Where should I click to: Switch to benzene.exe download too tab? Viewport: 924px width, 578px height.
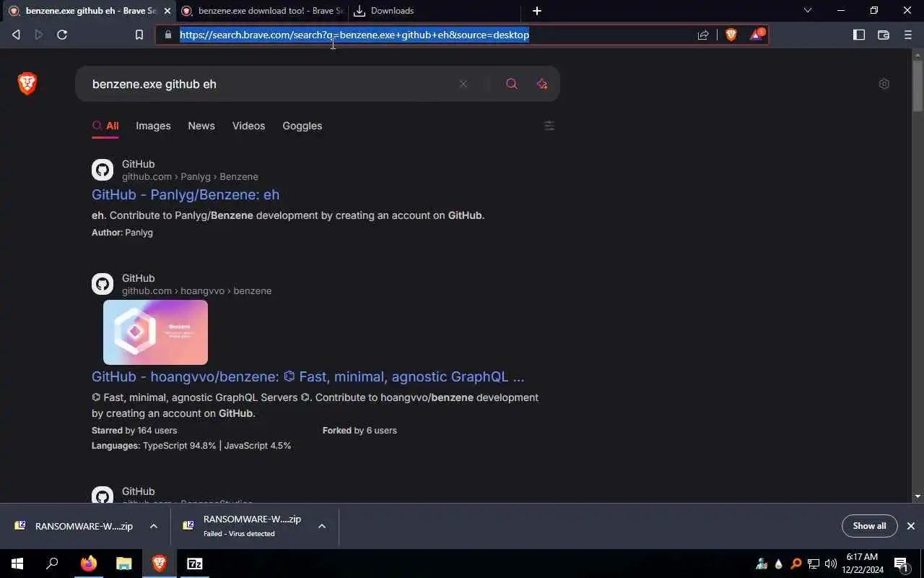[x=262, y=11]
